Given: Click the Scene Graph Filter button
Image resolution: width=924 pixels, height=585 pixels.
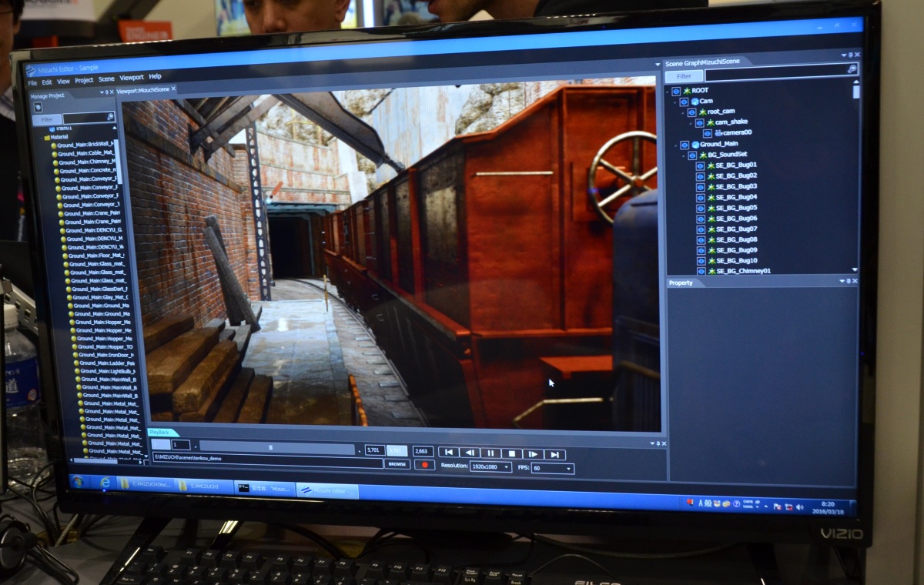Looking at the screenshot, I should (685, 76).
